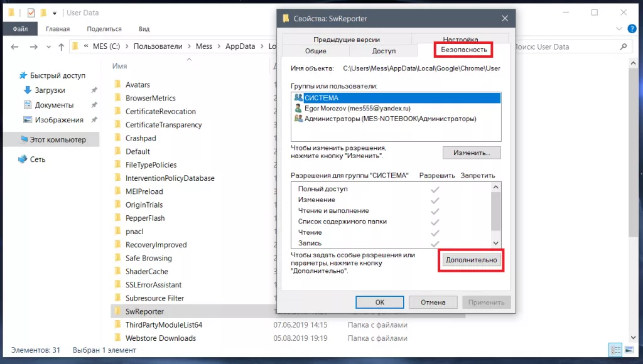
Task: Switch to the Общие tab
Action: point(315,51)
